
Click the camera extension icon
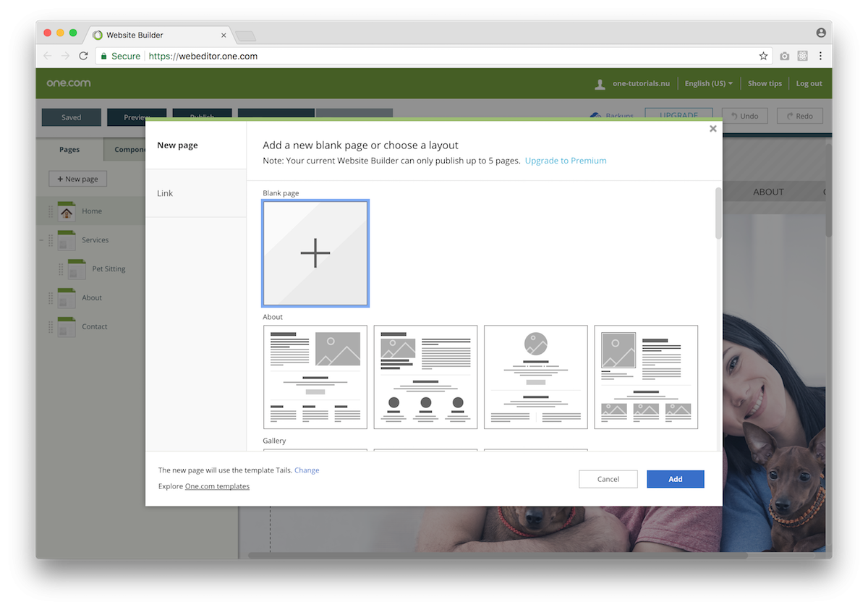pos(785,56)
